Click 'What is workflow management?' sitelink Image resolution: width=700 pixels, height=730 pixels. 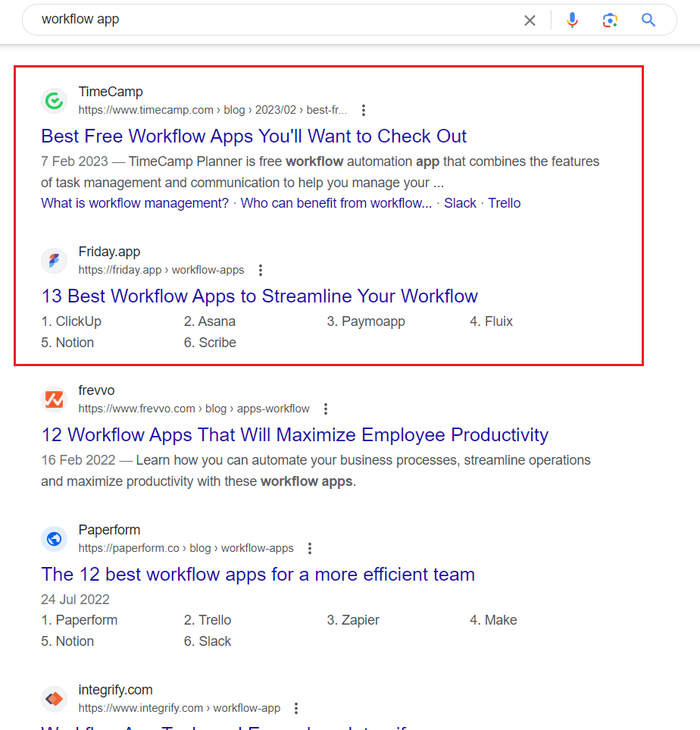pos(135,203)
